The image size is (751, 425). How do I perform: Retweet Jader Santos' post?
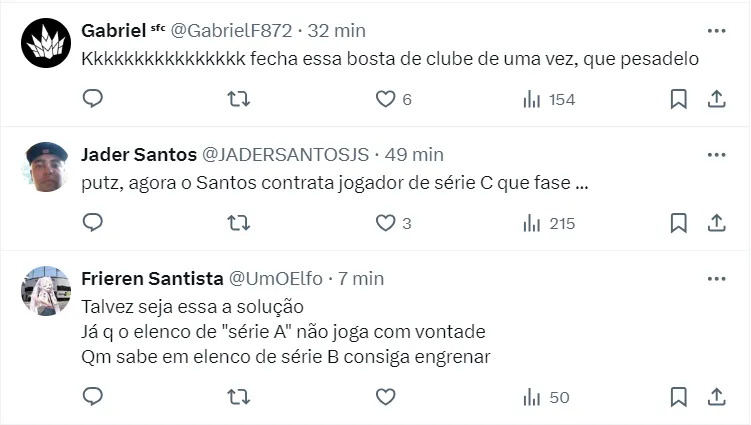point(238,223)
